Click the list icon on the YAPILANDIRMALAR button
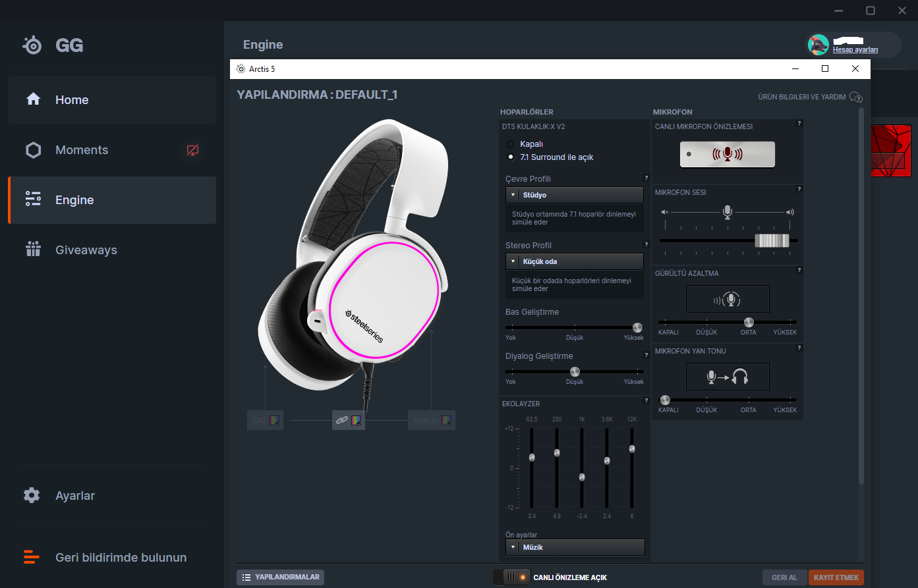 pyautogui.click(x=246, y=577)
